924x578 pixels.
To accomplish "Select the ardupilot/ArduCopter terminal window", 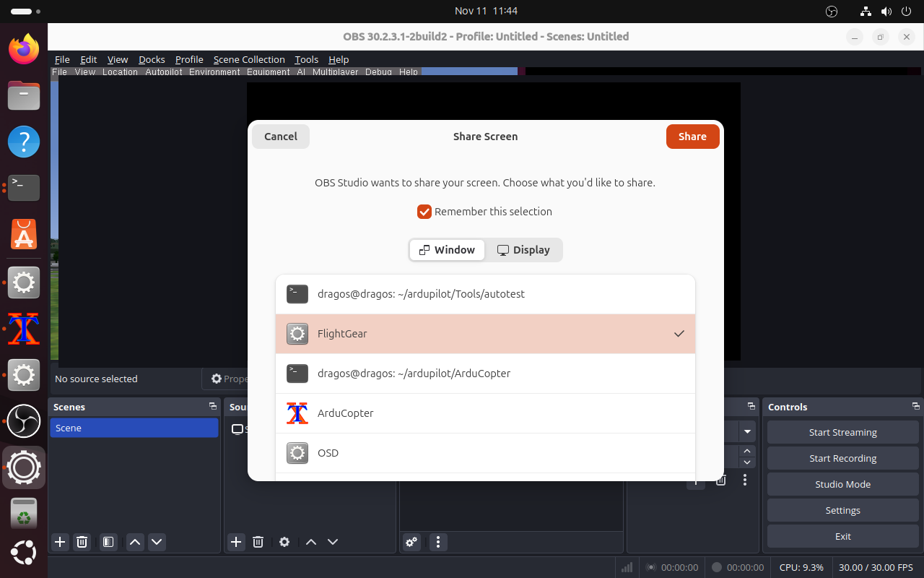I will [x=485, y=374].
